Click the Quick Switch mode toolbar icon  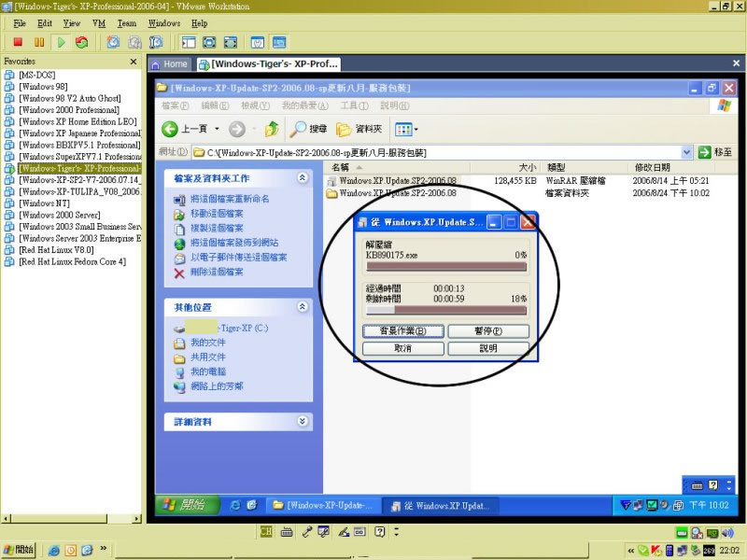231,42
